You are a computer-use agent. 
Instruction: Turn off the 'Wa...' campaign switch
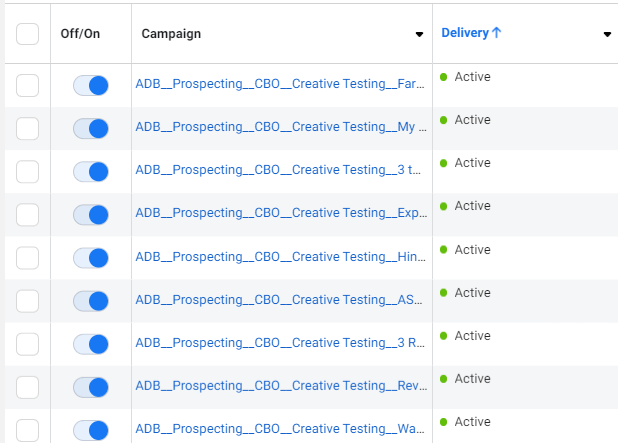[x=91, y=430]
